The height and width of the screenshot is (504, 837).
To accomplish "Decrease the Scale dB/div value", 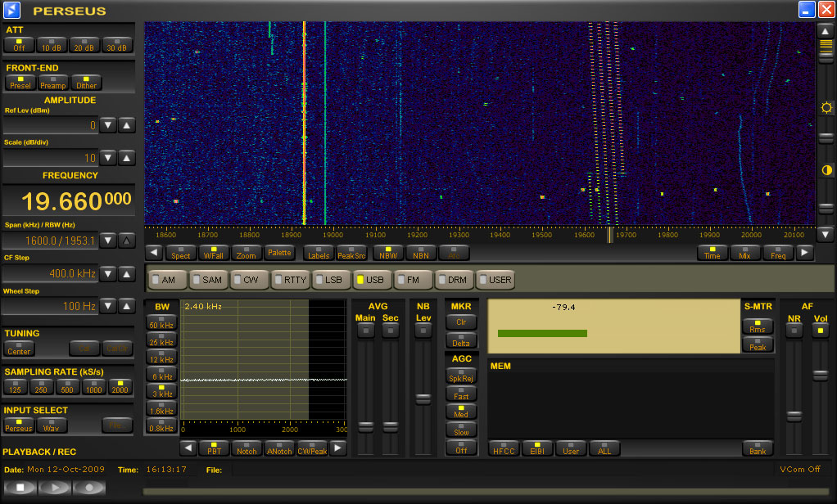I will click(x=108, y=158).
